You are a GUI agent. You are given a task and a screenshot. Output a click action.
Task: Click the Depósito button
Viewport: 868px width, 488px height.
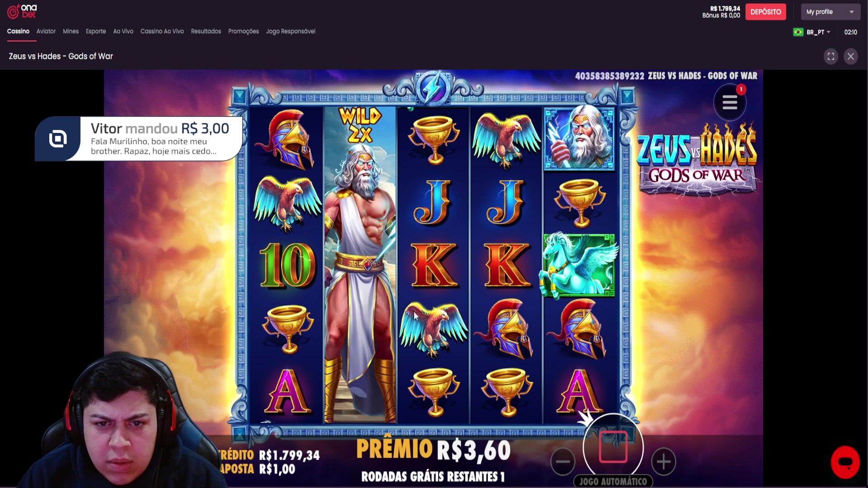[765, 12]
